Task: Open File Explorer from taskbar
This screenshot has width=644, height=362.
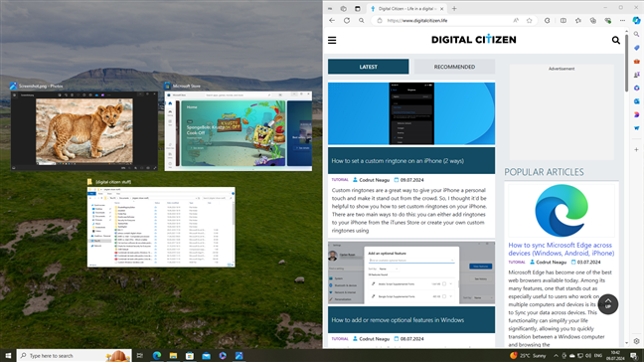Action: point(173,355)
